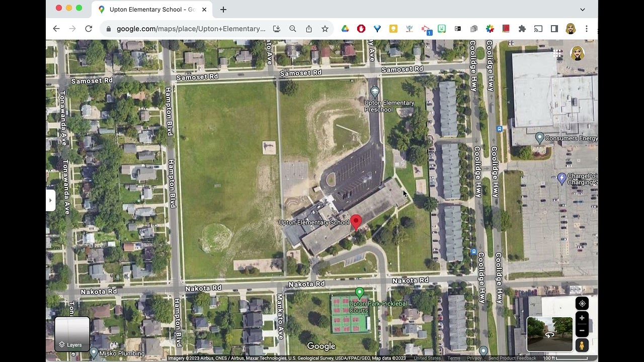Open the Privacy link
The height and width of the screenshot is (362, 644).
tap(474, 358)
